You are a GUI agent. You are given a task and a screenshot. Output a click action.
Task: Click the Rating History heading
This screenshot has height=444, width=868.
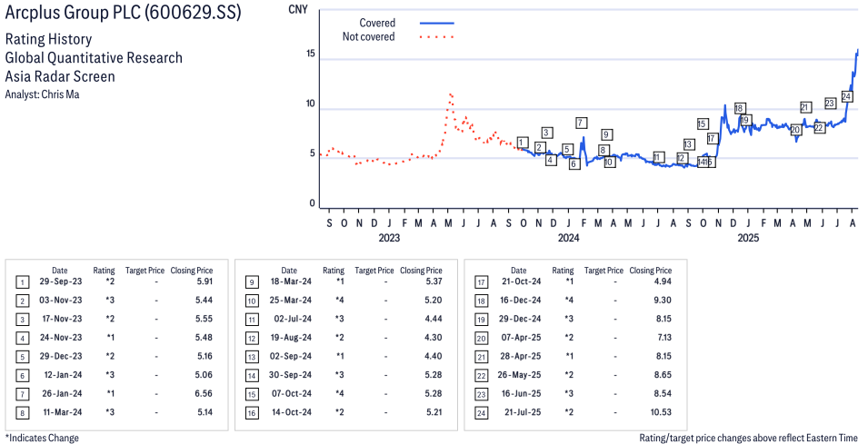click(48, 39)
